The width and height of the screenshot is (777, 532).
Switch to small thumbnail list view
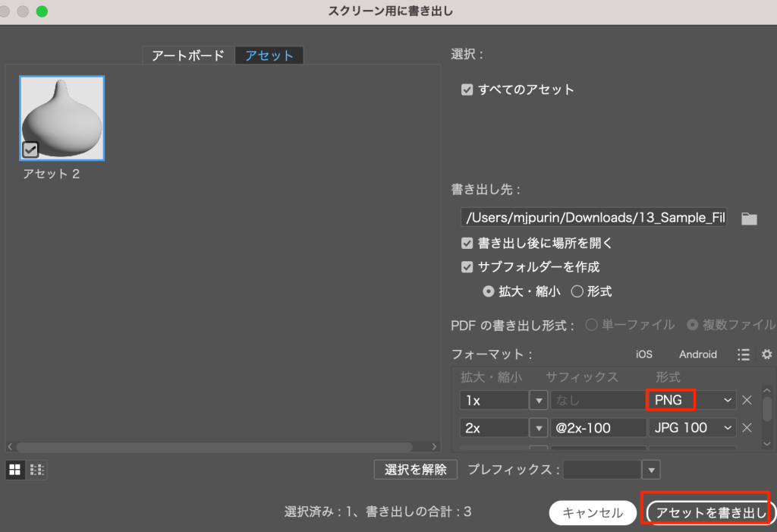pyautogui.click(x=36, y=470)
